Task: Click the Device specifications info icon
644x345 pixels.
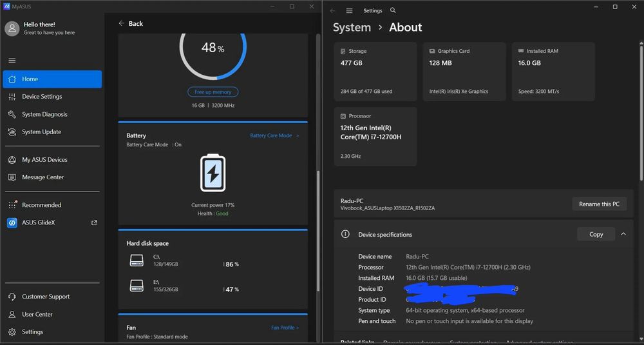Action: [x=345, y=234]
